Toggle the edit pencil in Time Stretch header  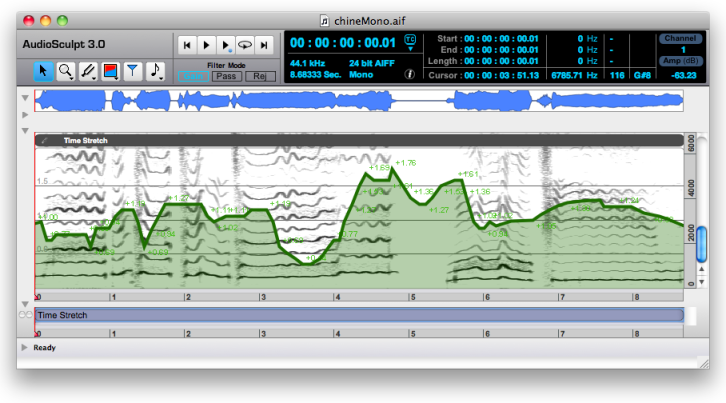point(44,140)
